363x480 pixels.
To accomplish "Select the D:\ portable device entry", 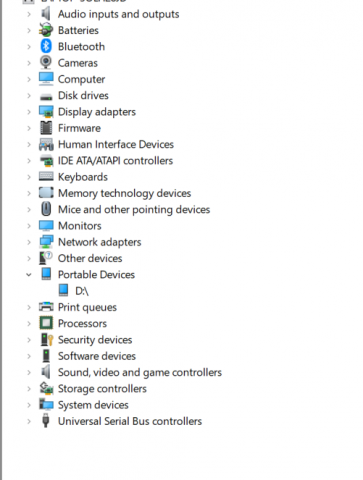I will 82,291.
